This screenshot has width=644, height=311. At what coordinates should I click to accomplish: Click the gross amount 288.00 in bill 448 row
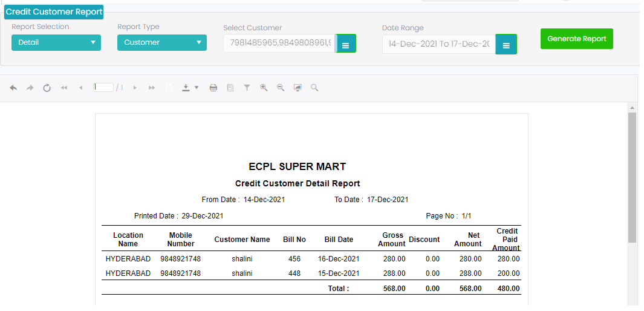[x=394, y=273]
